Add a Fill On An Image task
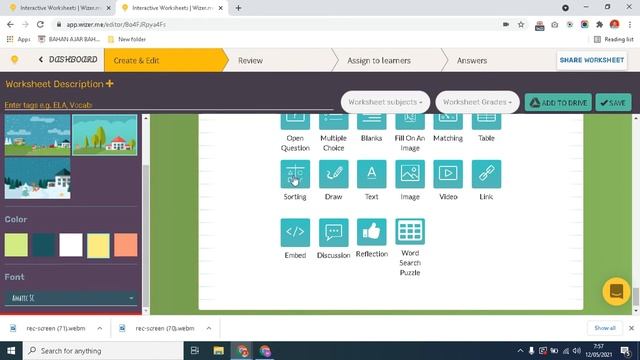 click(x=410, y=122)
